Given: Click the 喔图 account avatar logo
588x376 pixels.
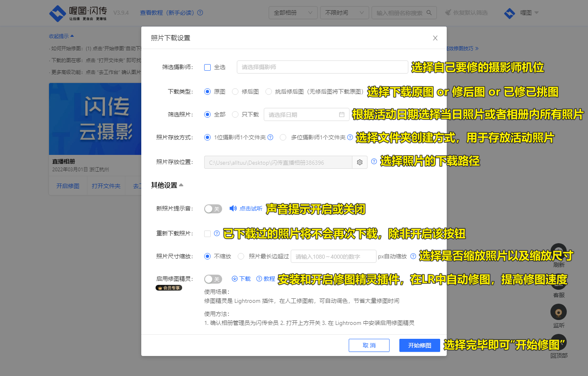Looking at the screenshot, I should pos(510,13).
